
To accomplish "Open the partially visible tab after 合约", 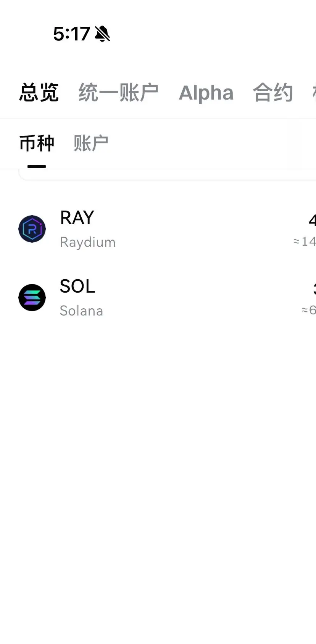I will (314, 93).
